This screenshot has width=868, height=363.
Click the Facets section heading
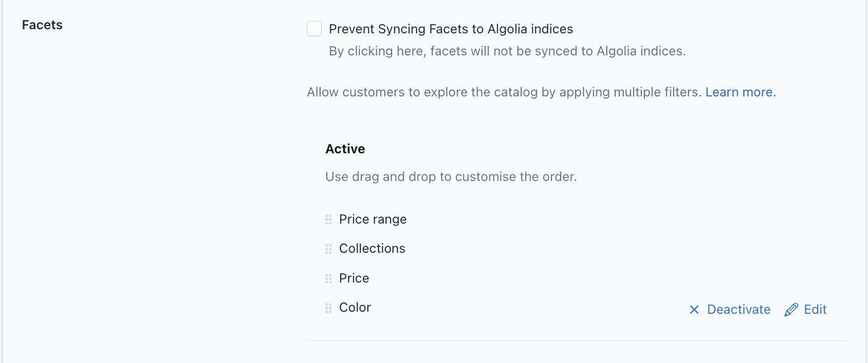coord(42,25)
